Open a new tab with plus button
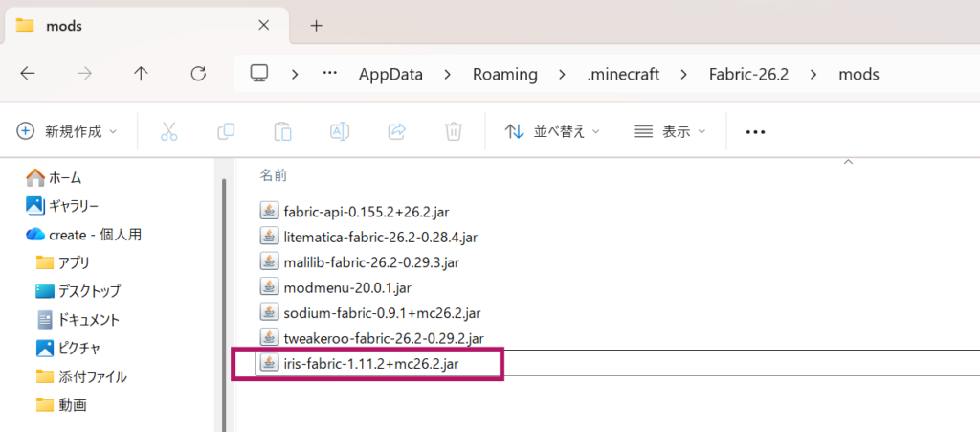Screen dimensions: 980x432 pos(317,26)
